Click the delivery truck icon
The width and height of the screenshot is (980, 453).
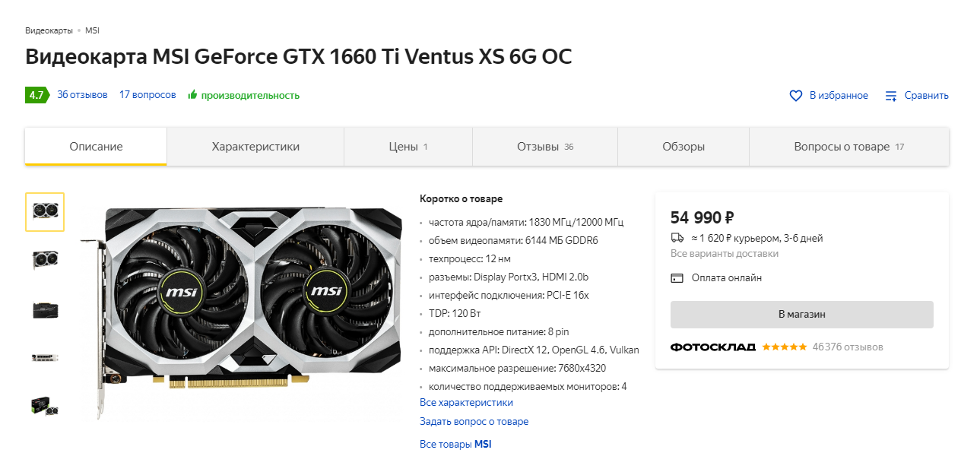(677, 238)
